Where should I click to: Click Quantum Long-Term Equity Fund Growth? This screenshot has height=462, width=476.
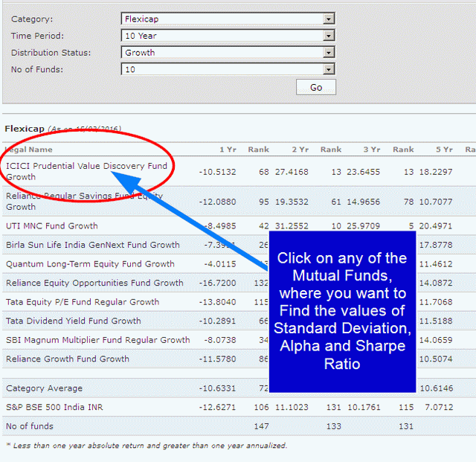[90, 264]
